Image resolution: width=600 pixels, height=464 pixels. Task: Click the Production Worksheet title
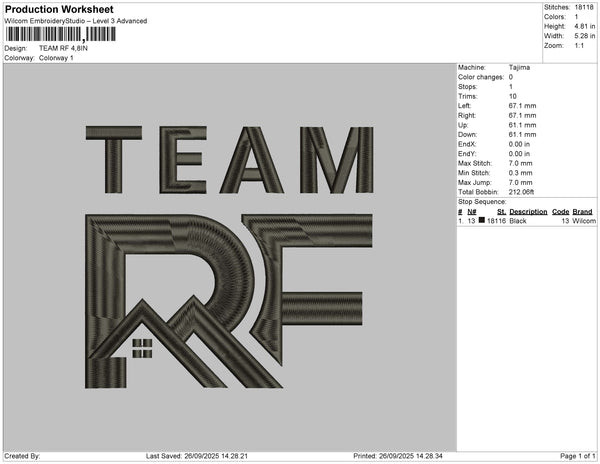click(x=59, y=9)
